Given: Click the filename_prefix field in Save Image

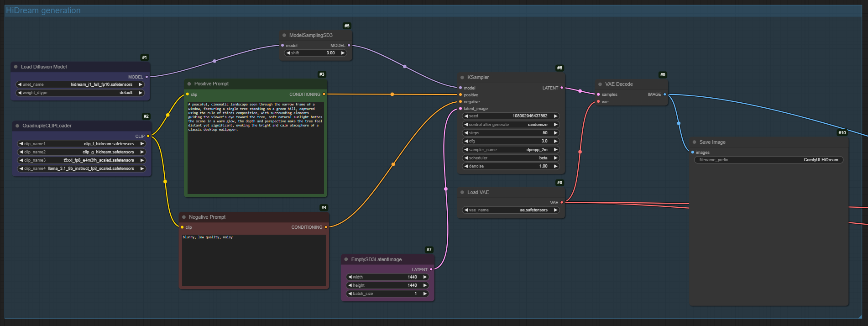Looking at the screenshot, I should click(x=768, y=160).
